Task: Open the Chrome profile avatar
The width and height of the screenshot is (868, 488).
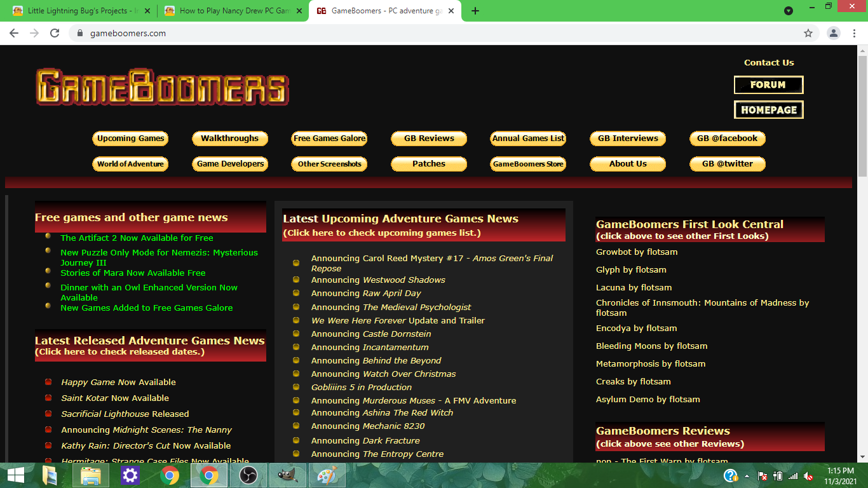Action: click(834, 33)
